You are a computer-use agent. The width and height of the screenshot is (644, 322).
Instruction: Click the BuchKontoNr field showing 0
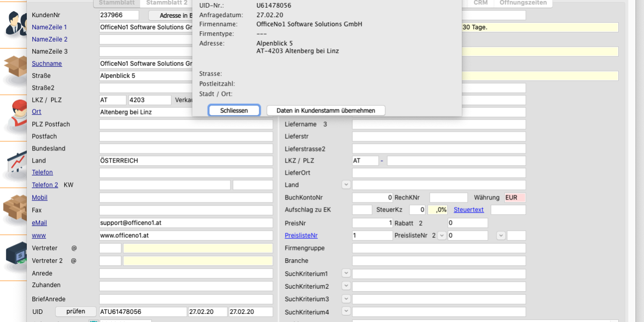[373, 197]
